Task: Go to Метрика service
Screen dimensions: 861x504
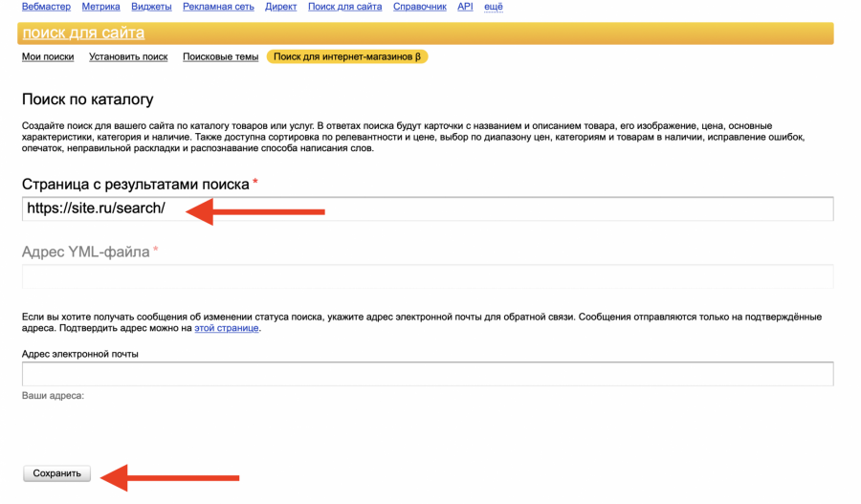Action: (x=100, y=7)
